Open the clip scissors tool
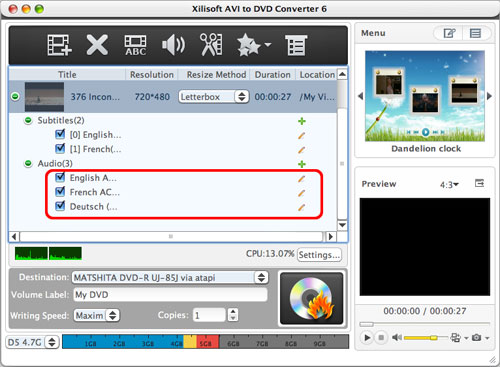Viewport: 500px width, 367px height. [211, 44]
